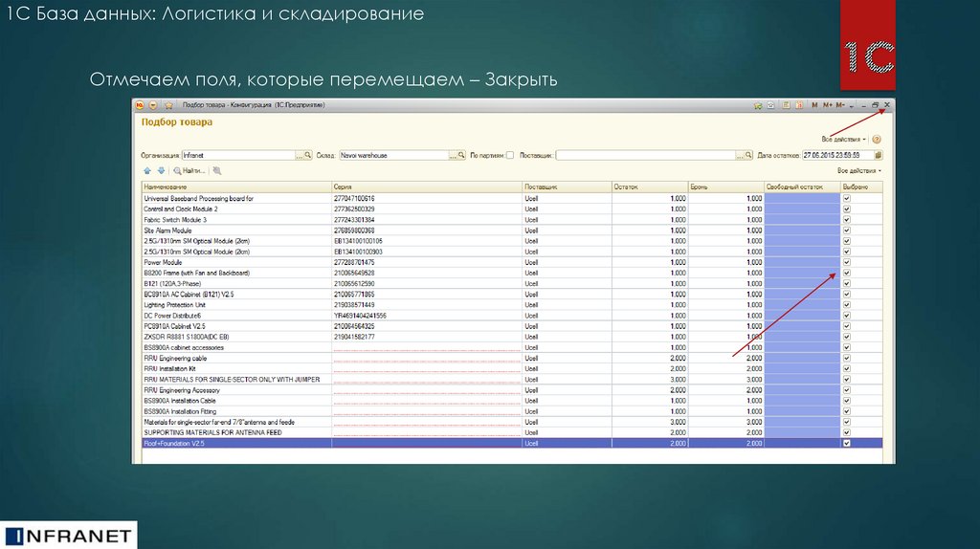Sort by the Наименование column header

click(x=234, y=187)
